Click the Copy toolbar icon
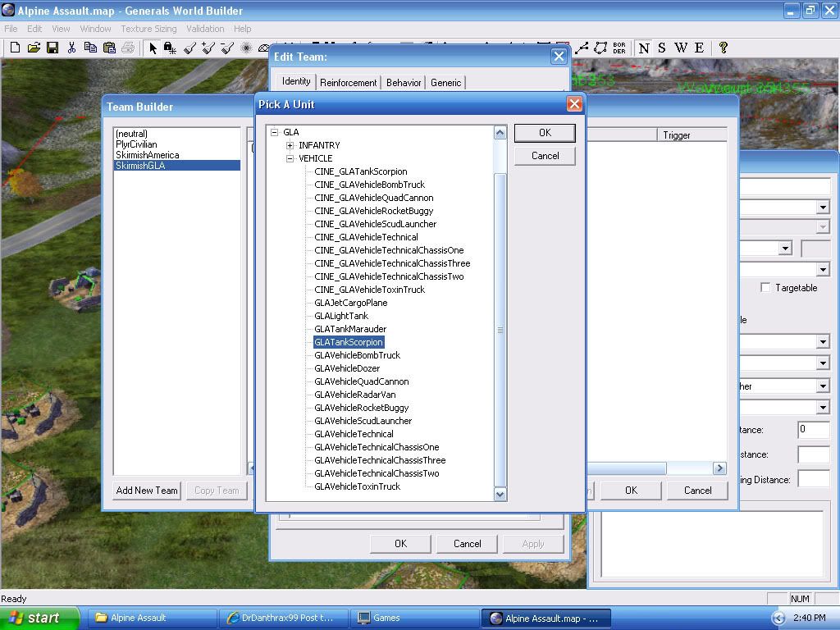 point(90,48)
